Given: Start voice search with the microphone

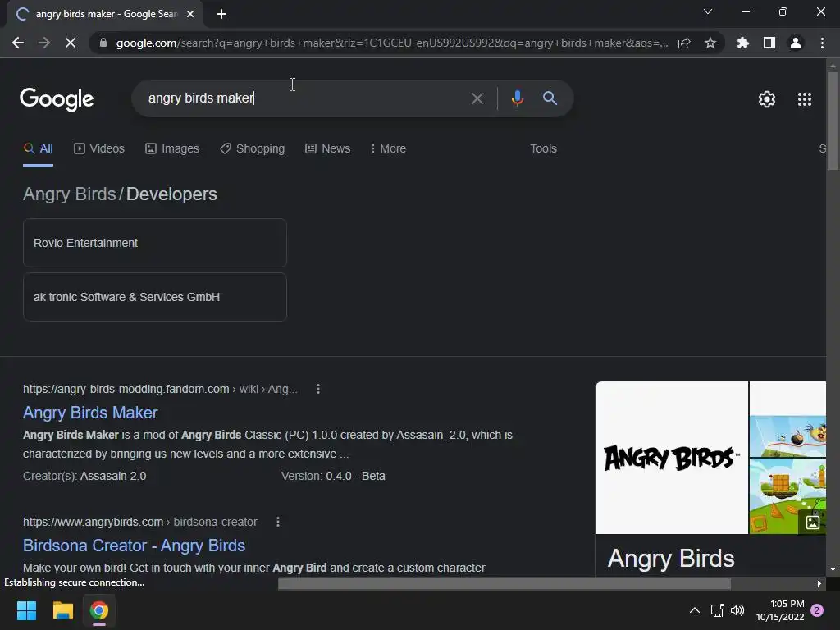Looking at the screenshot, I should coord(517,98).
